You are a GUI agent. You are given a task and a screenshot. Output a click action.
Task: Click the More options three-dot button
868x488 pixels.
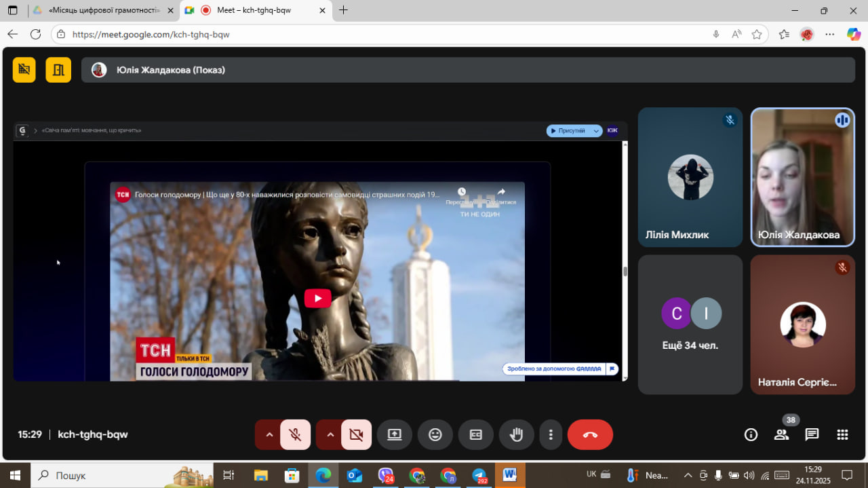pos(551,435)
